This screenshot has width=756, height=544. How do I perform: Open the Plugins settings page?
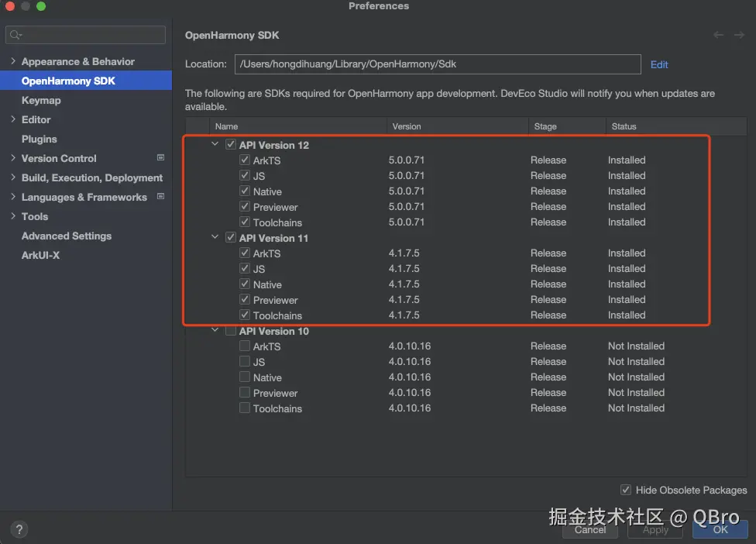pos(40,139)
